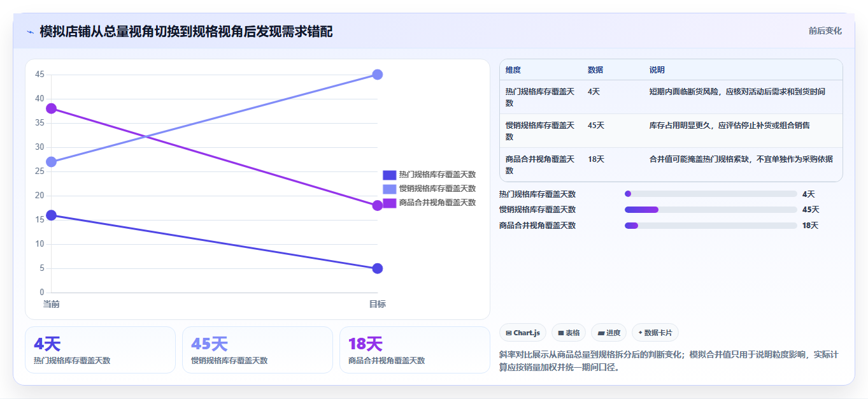Click the y-axis tick label 0
This screenshot has width=868, height=399.
click(x=41, y=293)
